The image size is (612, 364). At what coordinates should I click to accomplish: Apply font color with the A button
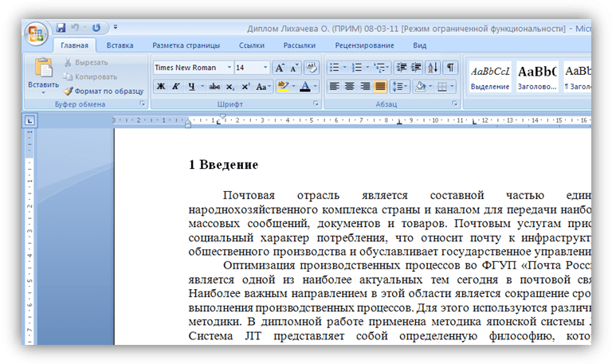(305, 86)
